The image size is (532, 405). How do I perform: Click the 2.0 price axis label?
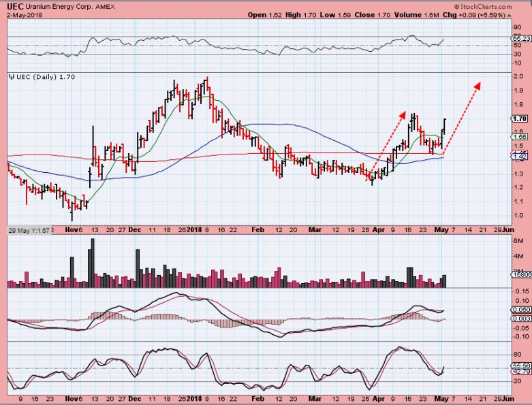tap(518, 77)
